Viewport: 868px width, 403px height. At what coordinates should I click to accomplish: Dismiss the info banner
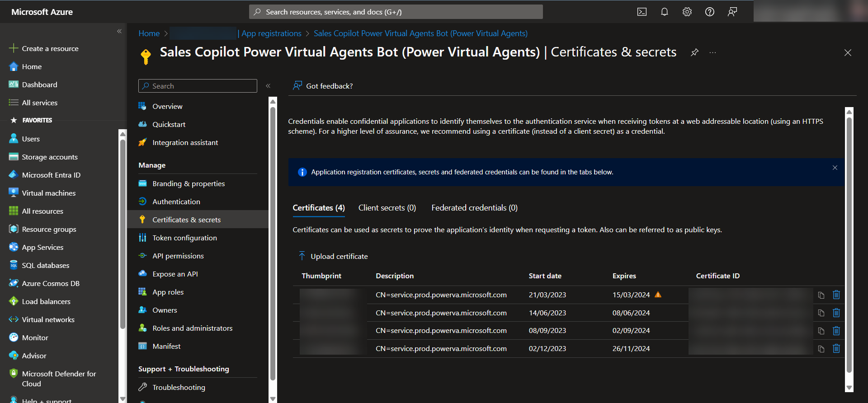[x=835, y=168]
